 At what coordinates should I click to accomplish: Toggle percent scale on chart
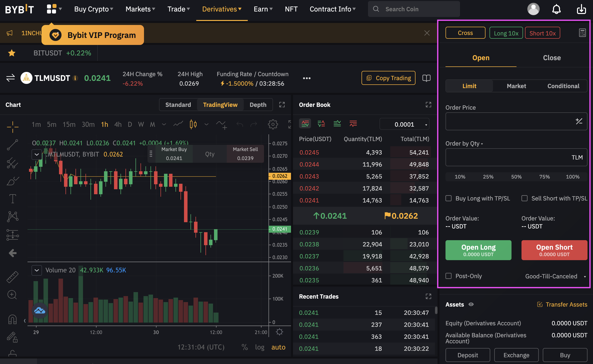point(244,347)
